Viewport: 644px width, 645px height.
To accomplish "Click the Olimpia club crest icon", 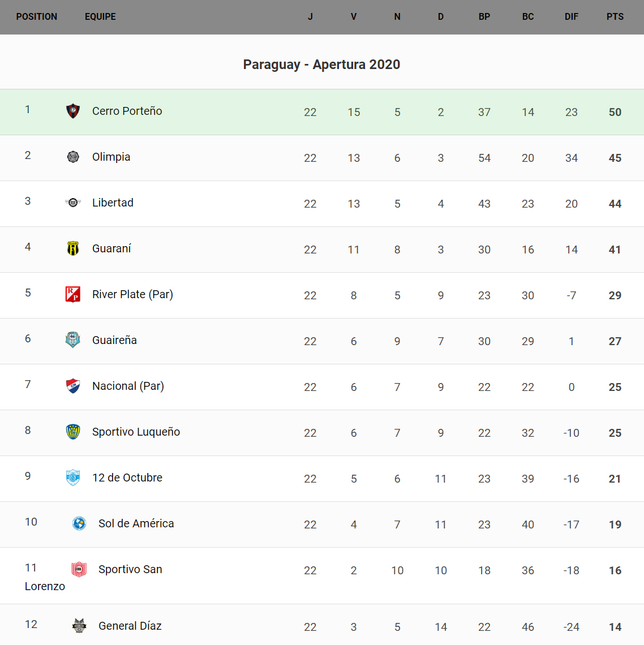I will (73, 157).
